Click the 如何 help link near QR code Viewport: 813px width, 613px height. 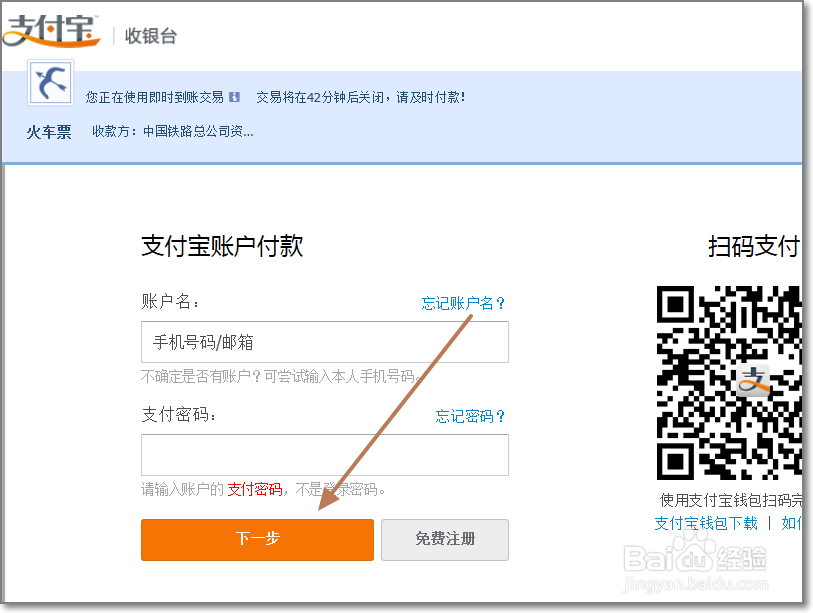pyautogui.click(x=793, y=524)
